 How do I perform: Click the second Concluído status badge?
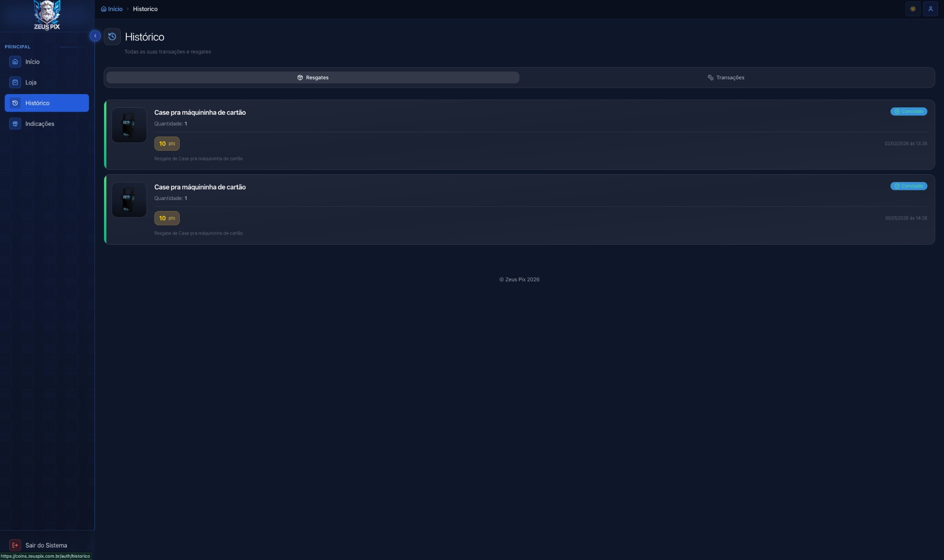[x=909, y=186]
